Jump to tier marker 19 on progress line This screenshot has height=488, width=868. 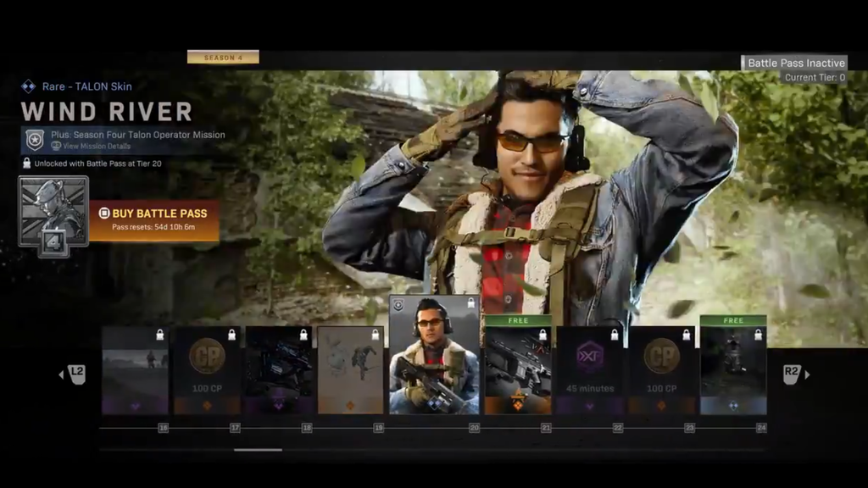click(x=378, y=428)
